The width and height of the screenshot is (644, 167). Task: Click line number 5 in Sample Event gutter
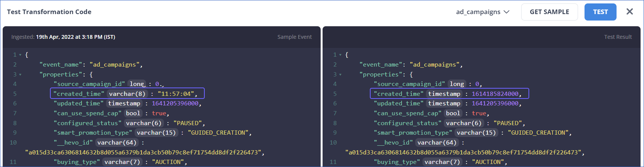[x=15, y=94]
